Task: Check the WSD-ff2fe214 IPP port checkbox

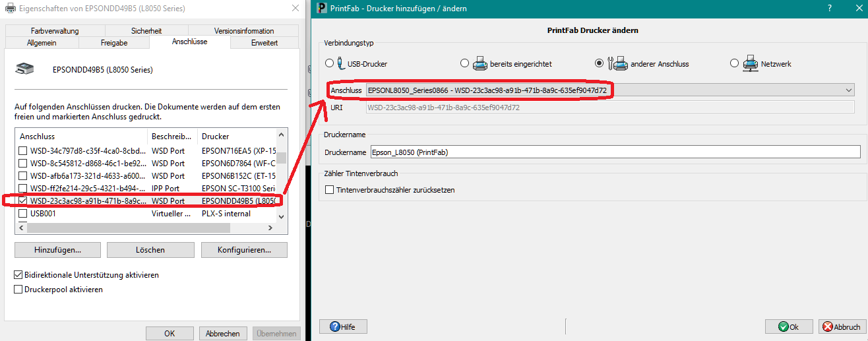Action: point(23,188)
